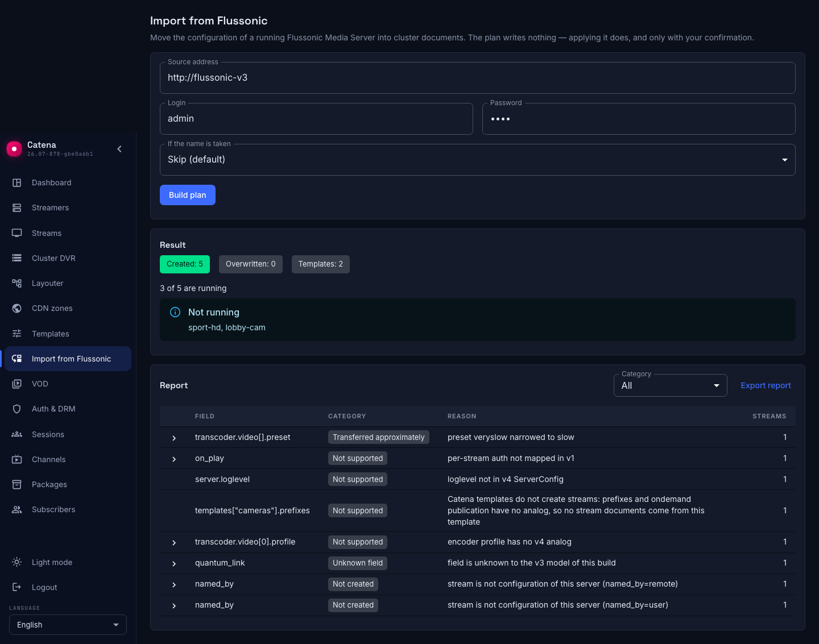819x644 pixels.
Task: Click the Source address input field
Action: click(x=478, y=78)
